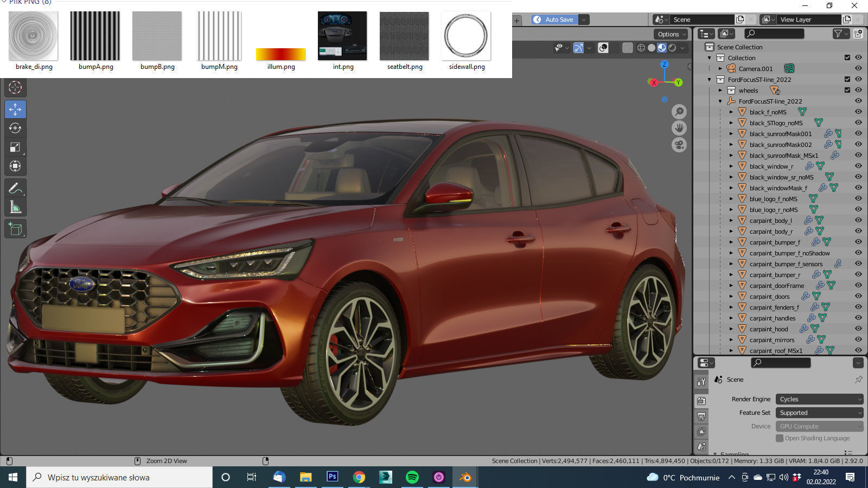
Task: Open the Options dropdown in the viewport header
Action: (x=672, y=34)
